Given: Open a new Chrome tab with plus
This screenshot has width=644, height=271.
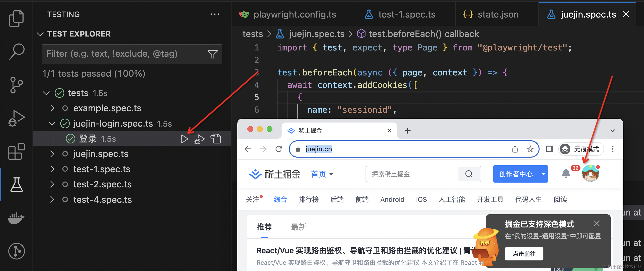Looking at the screenshot, I should (407, 130).
